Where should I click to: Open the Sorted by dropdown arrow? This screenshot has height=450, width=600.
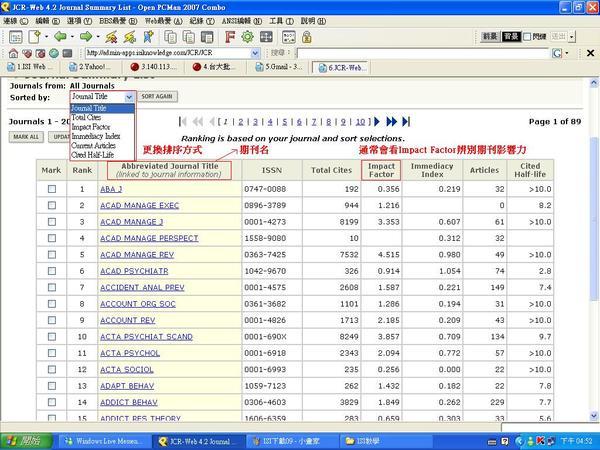coord(129,97)
